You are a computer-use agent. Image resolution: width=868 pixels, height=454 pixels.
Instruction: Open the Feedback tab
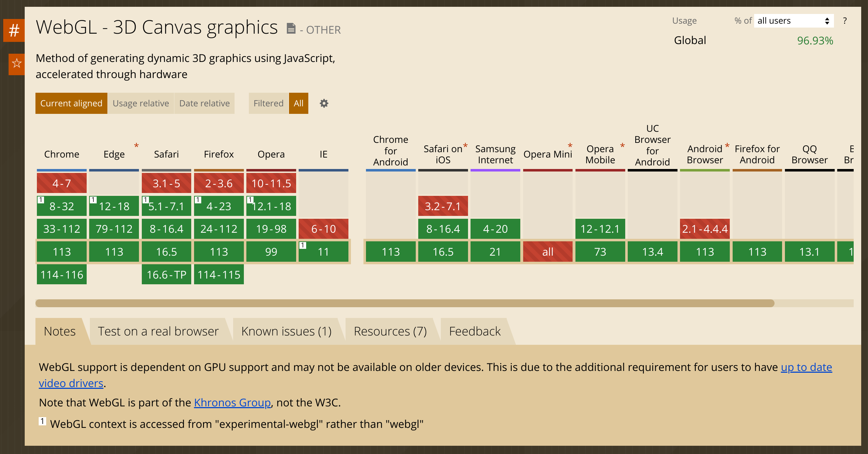(475, 331)
